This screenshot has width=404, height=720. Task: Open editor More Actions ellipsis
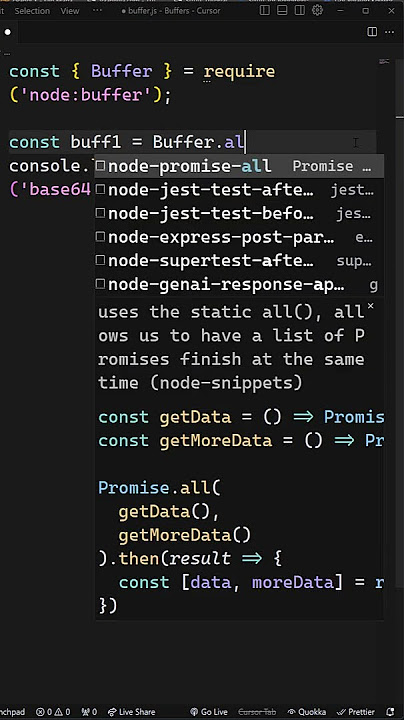pos(389,32)
